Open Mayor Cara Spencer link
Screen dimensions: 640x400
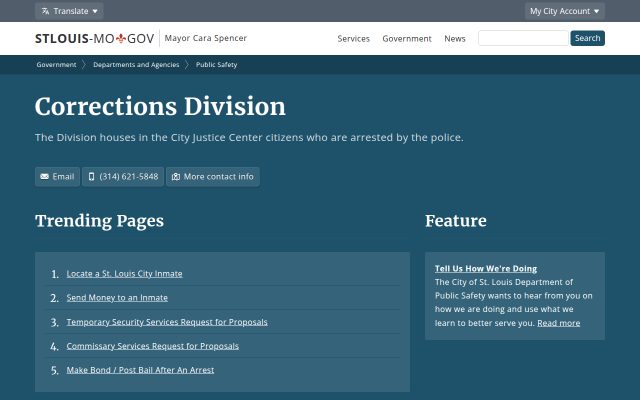(206, 38)
